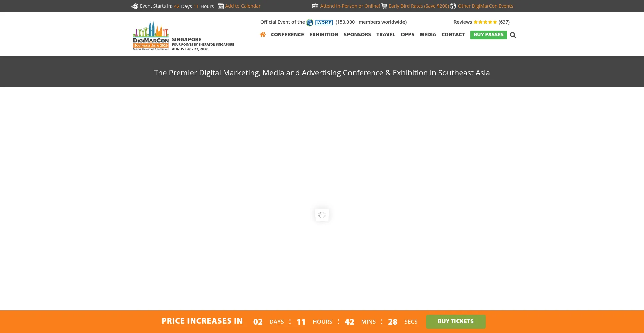Click the PRICE INCREASES IN label
Screen dimensions: 644x333
pyautogui.click(x=202, y=321)
